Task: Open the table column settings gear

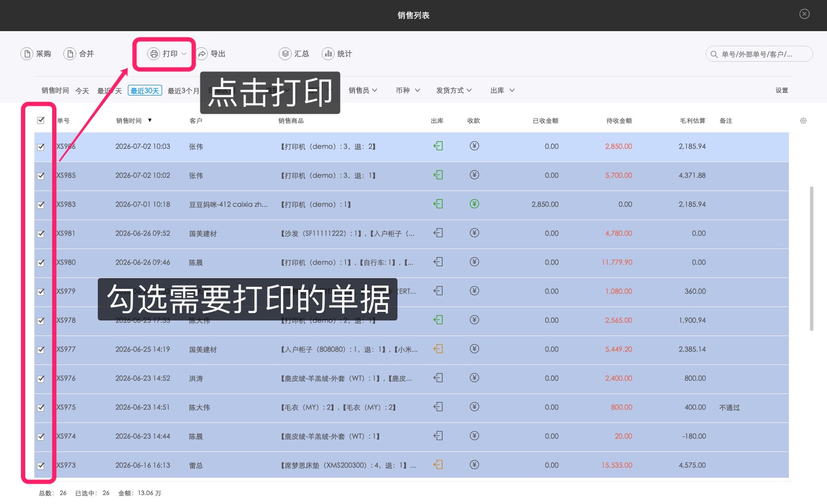Action: pos(803,121)
